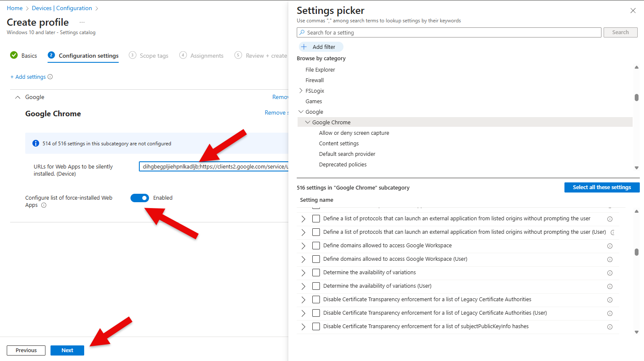Check Define a list of protocols (non-User) checkbox
The image size is (644, 361).
[316, 219]
